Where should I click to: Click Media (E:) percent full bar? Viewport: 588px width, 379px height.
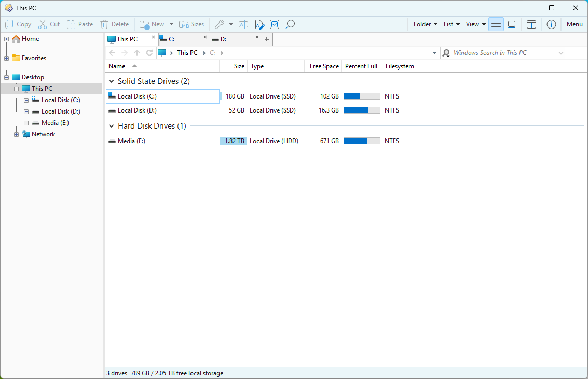[x=362, y=141]
